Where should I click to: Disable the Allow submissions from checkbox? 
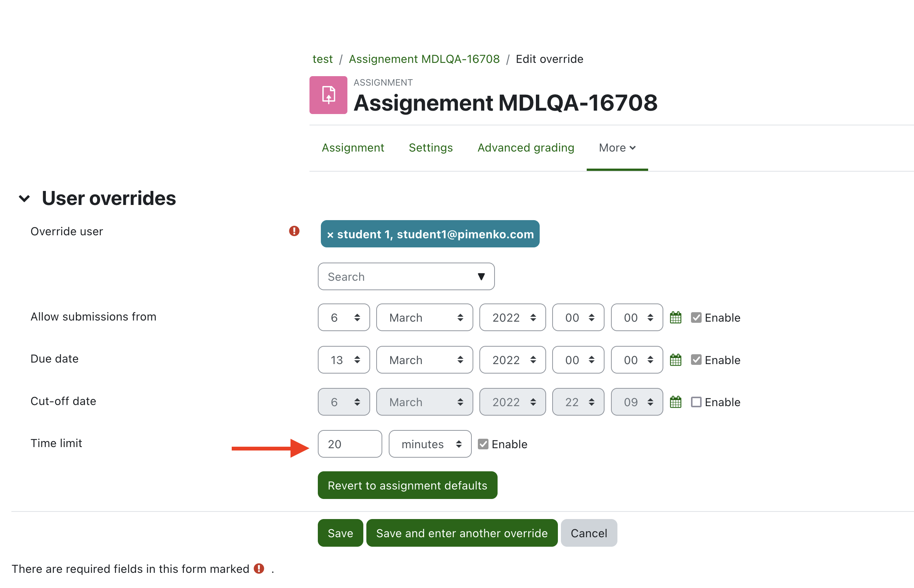[x=696, y=317]
